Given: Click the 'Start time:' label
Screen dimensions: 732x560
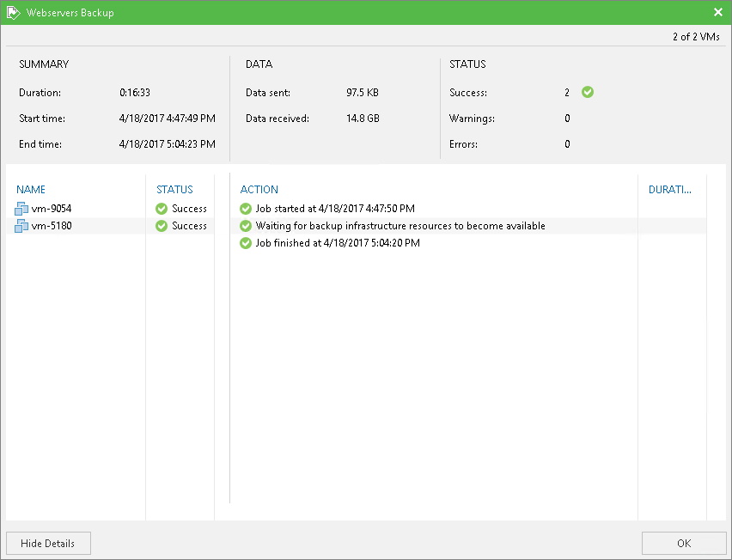Looking at the screenshot, I should click(x=42, y=118).
